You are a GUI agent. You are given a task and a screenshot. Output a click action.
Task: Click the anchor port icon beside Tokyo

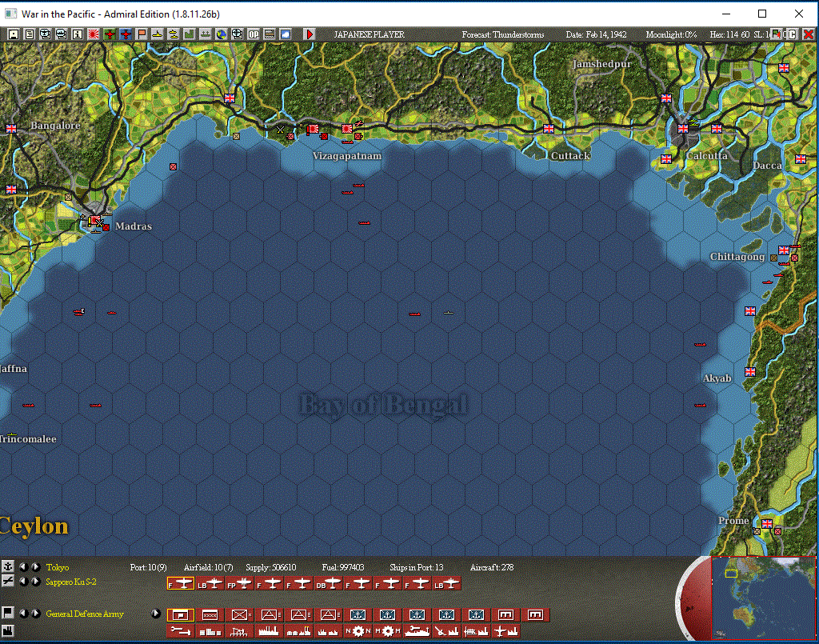click(x=8, y=566)
